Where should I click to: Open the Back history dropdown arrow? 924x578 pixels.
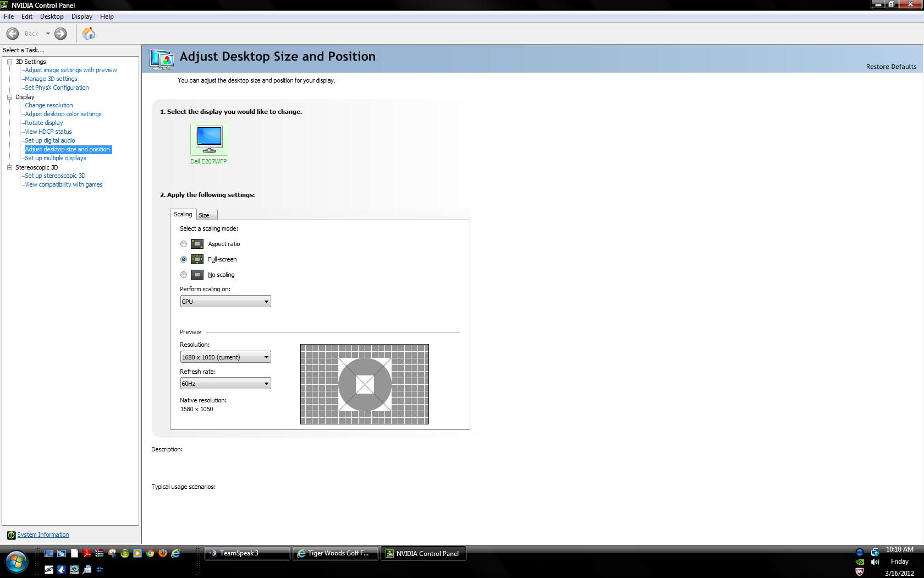[48, 34]
